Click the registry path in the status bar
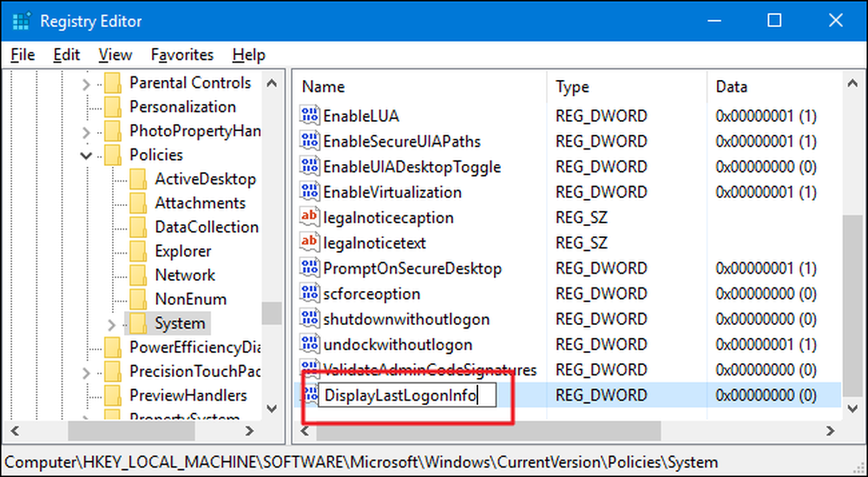The width and height of the screenshot is (868, 477). coord(361,461)
